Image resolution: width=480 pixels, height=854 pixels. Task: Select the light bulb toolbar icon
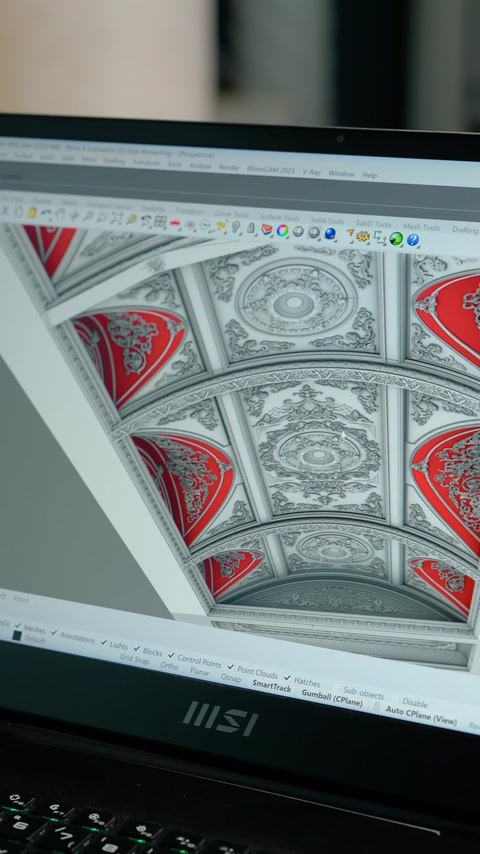[x=236, y=227]
